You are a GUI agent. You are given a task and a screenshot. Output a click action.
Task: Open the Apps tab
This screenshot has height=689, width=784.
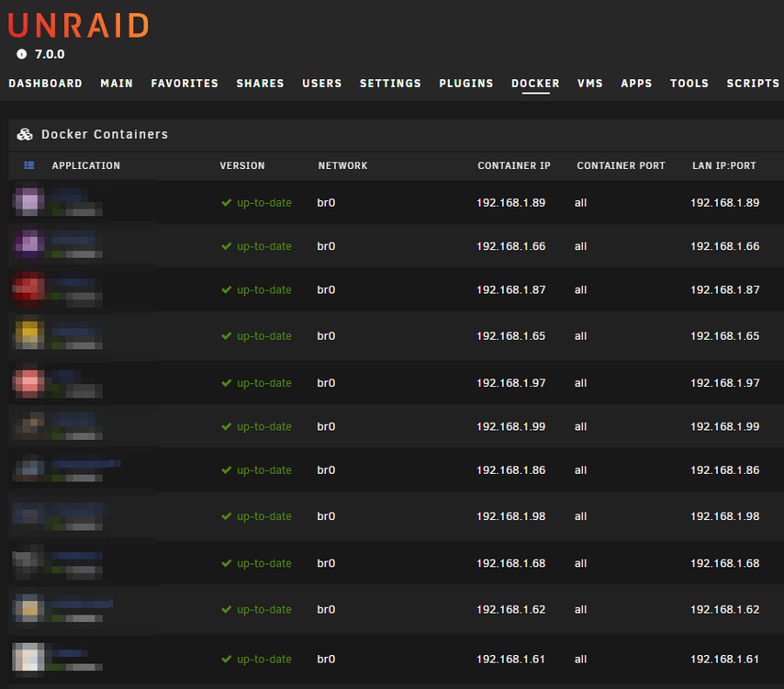click(636, 84)
